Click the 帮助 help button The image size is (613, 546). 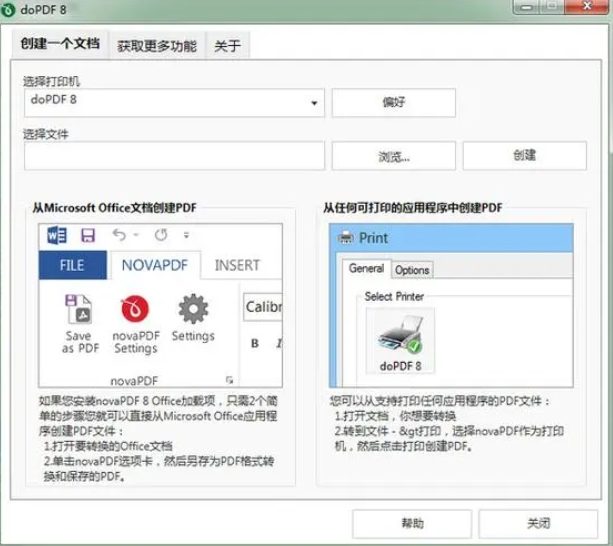412,523
